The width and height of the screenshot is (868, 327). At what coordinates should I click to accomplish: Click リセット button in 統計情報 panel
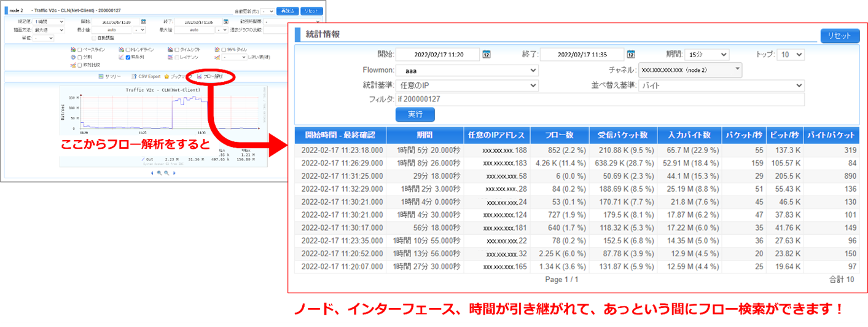(x=840, y=36)
